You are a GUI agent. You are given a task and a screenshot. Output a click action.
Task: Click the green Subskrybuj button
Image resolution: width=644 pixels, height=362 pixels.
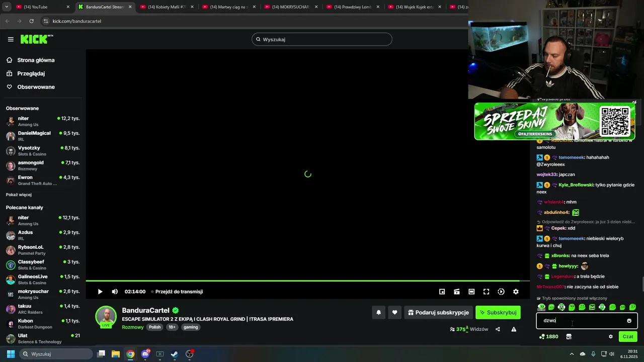[x=498, y=312]
